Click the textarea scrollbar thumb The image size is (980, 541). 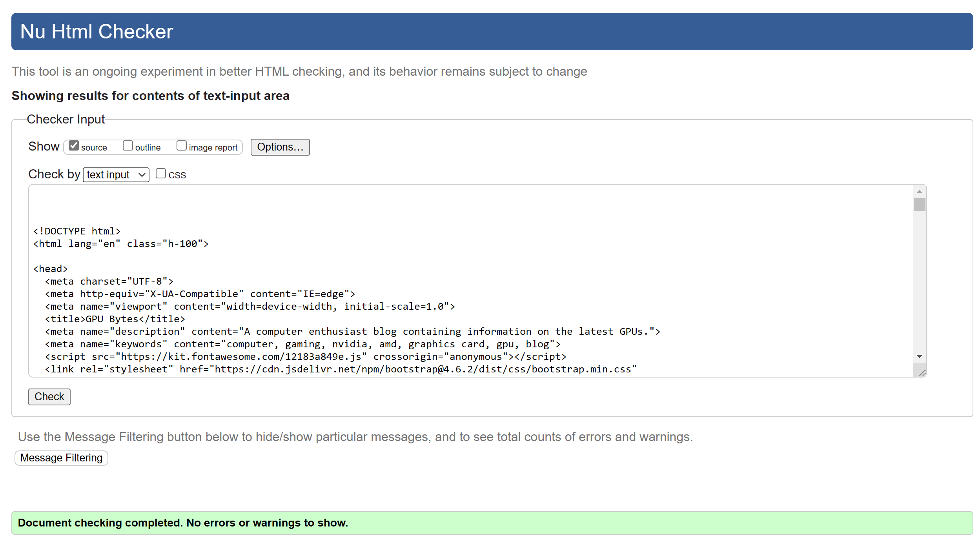click(x=919, y=205)
